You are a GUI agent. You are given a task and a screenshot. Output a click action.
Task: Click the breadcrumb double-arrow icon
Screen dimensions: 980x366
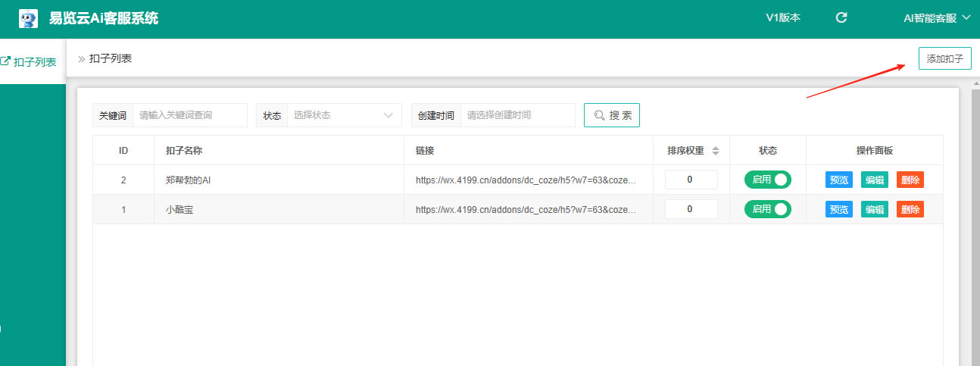pos(81,58)
